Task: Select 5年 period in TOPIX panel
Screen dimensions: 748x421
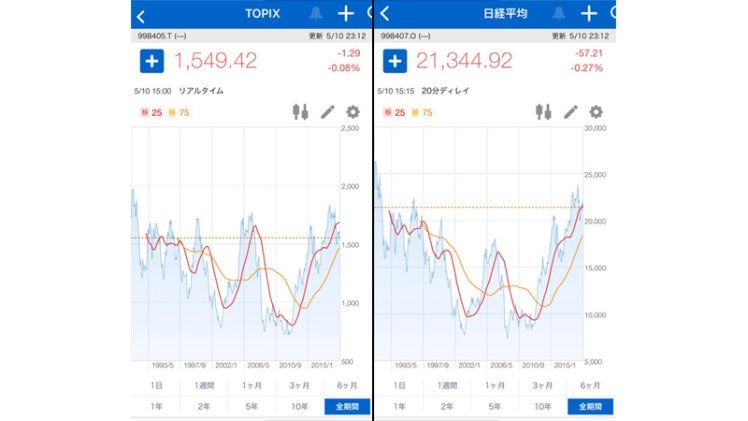Action: [x=252, y=406]
